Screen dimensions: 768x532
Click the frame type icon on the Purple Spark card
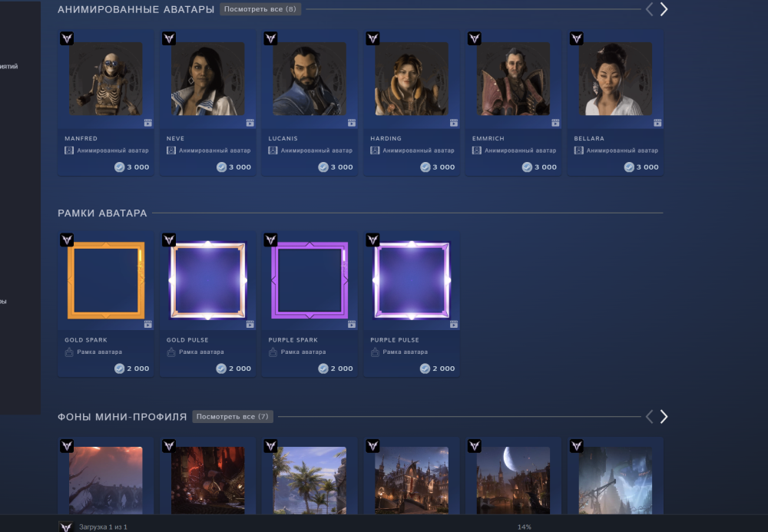[272, 352]
